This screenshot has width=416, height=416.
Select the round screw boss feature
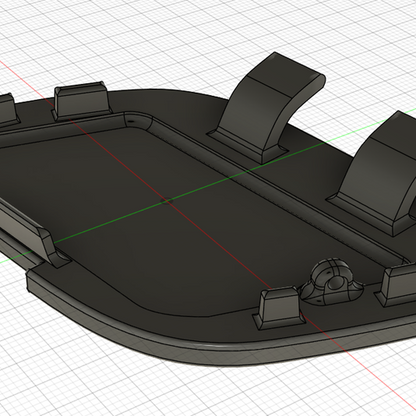click(332, 283)
